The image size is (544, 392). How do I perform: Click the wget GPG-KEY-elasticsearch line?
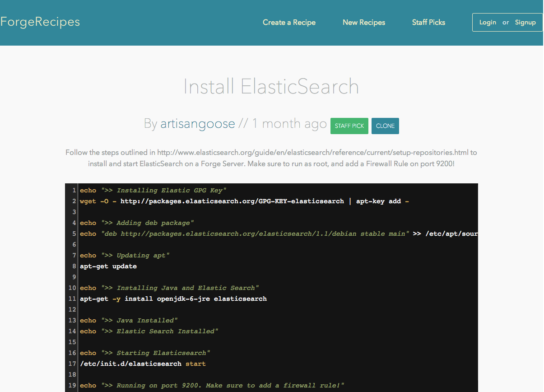coord(244,201)
